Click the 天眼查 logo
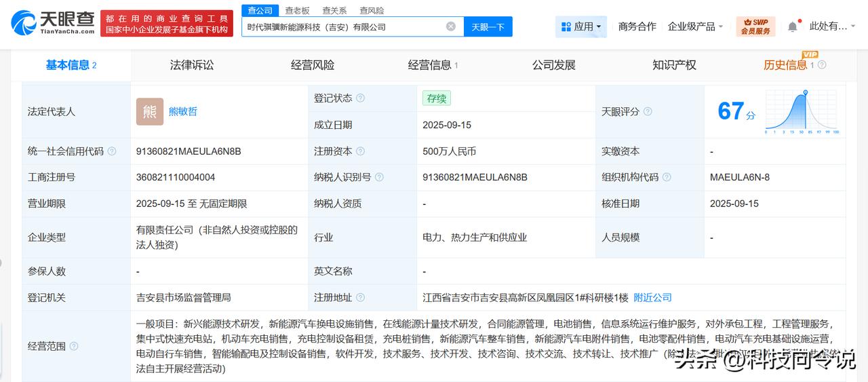Viewport: 868px width, 382px height. (x=53, y=24)
